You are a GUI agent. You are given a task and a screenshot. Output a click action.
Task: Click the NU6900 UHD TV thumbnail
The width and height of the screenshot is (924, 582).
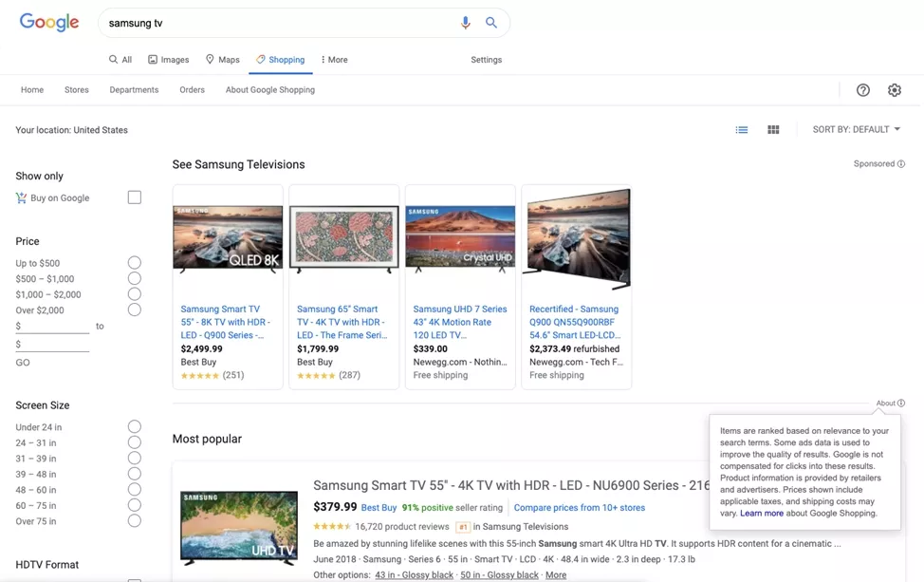(239, 528)
